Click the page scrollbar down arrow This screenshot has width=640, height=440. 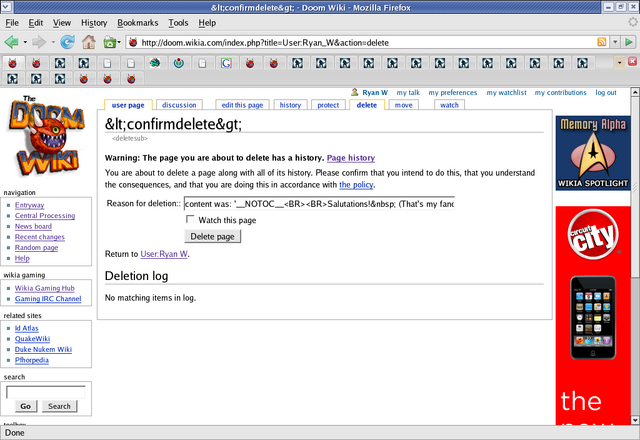pos(635,420)
